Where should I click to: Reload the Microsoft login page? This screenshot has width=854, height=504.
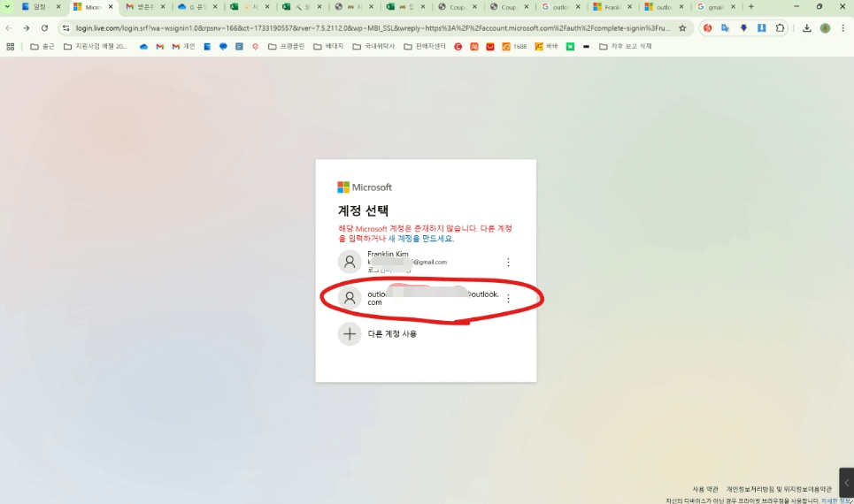[44, 28]
